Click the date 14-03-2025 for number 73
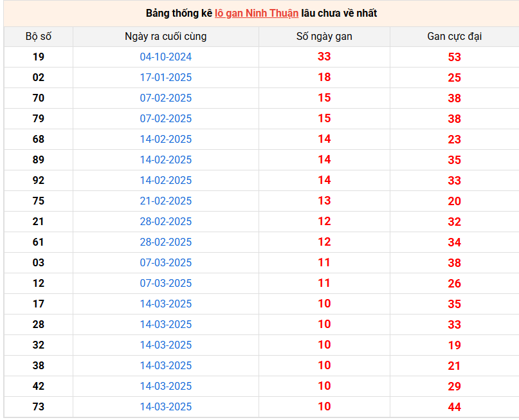The image size is (519, 420). pyautogui.click(x=165, y=406)
